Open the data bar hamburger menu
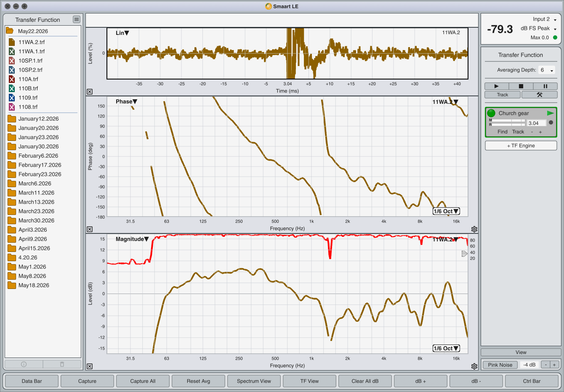 (76, 19)
